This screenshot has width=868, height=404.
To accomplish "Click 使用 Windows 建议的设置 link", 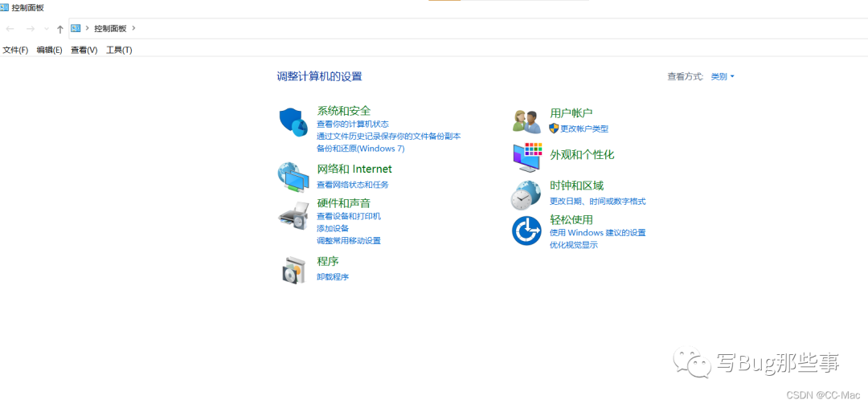I will tap(597, 233).
